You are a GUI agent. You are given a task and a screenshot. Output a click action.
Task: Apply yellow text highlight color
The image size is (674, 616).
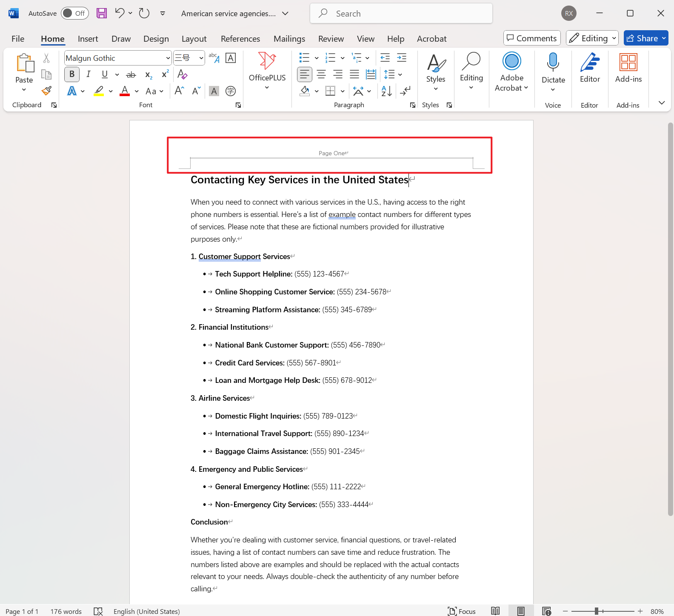tap(99, 91)
